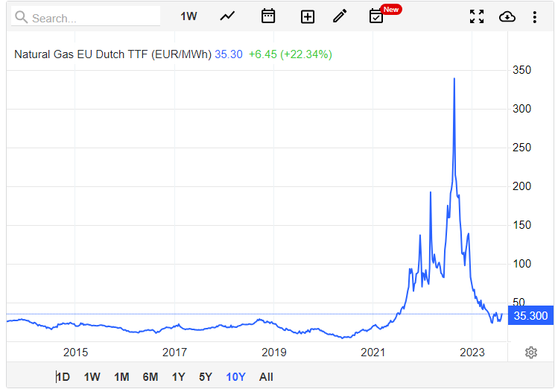Open the calendar date range icon

[x=268, y=16]
